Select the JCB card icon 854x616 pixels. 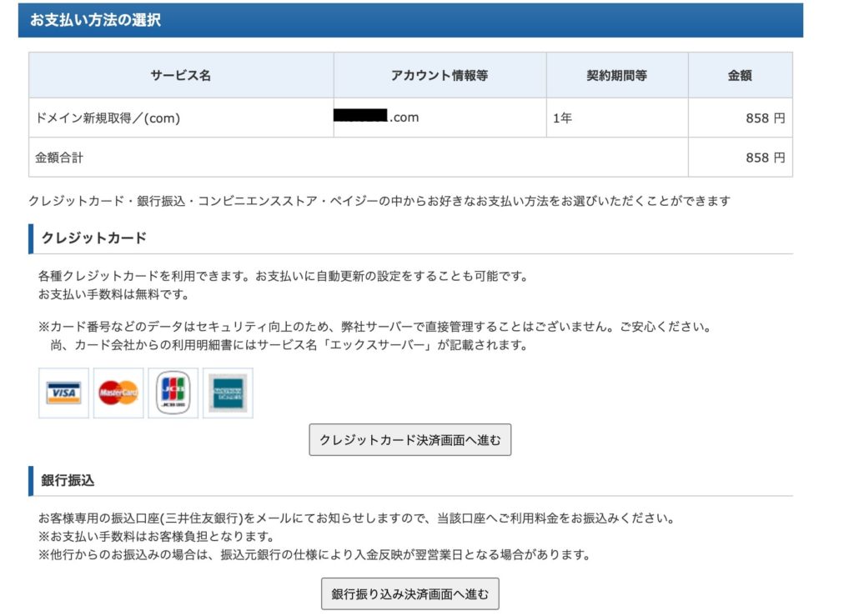pos(173,393)
